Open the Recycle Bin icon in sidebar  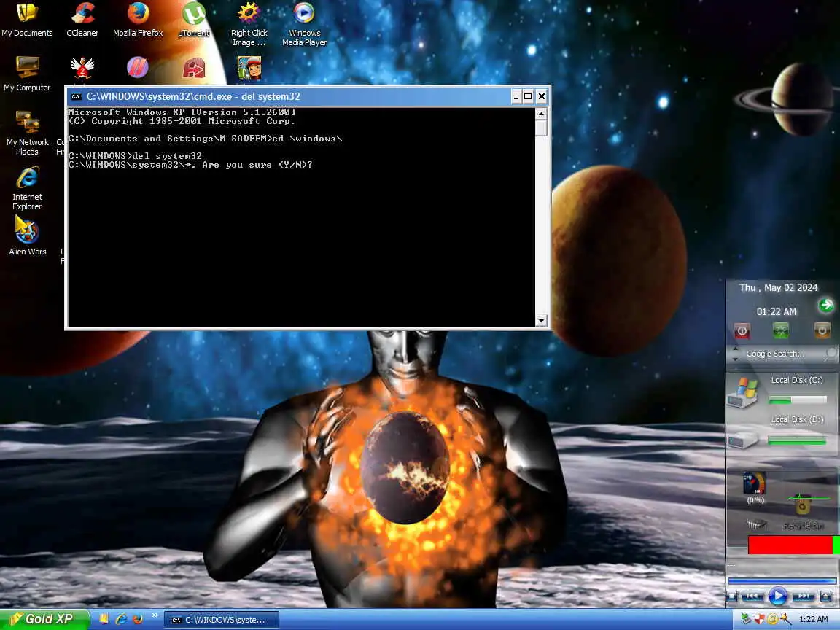(803, 505)
